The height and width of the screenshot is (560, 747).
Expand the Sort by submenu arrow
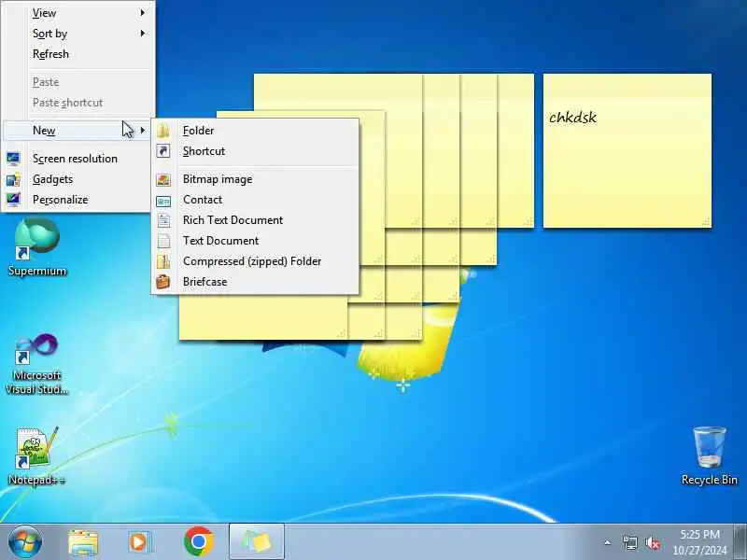[x=143, y=34]
